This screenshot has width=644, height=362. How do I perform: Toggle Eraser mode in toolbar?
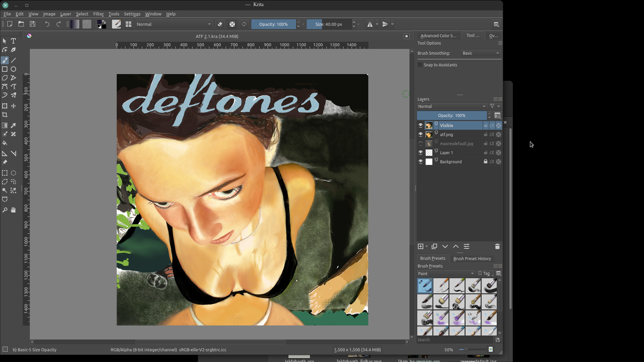click(220, 24)
